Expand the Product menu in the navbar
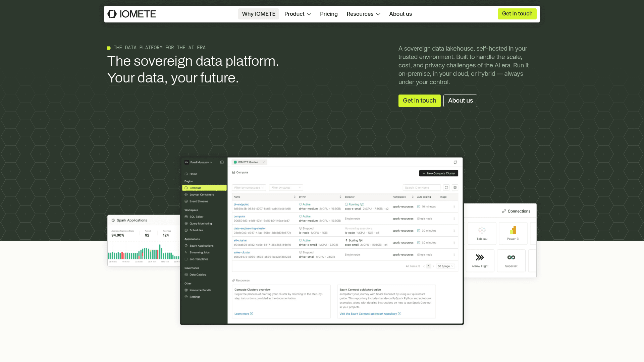 (x=298, y=14)
